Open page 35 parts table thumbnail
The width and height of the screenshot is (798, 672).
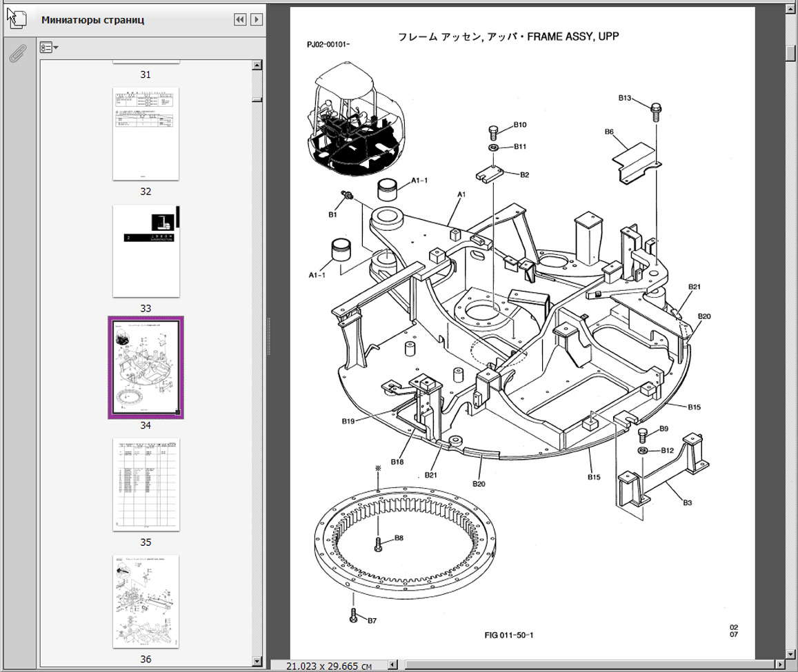(146, 485)
